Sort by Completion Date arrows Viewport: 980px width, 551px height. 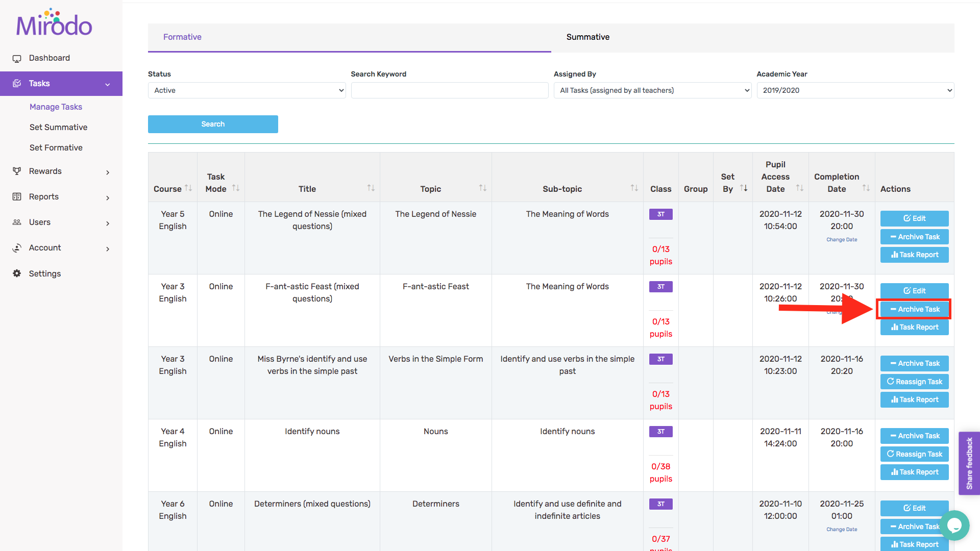(x=866, y=188)
